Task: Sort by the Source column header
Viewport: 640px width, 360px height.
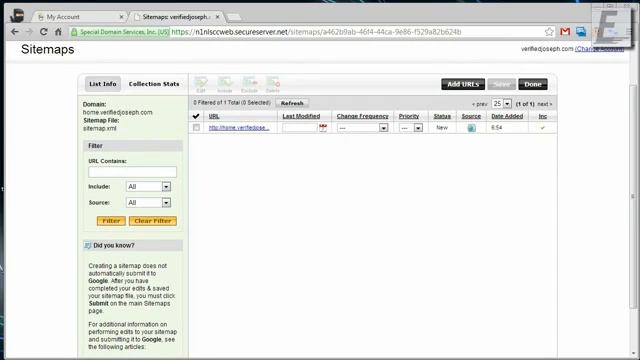Action: point(471,116)
